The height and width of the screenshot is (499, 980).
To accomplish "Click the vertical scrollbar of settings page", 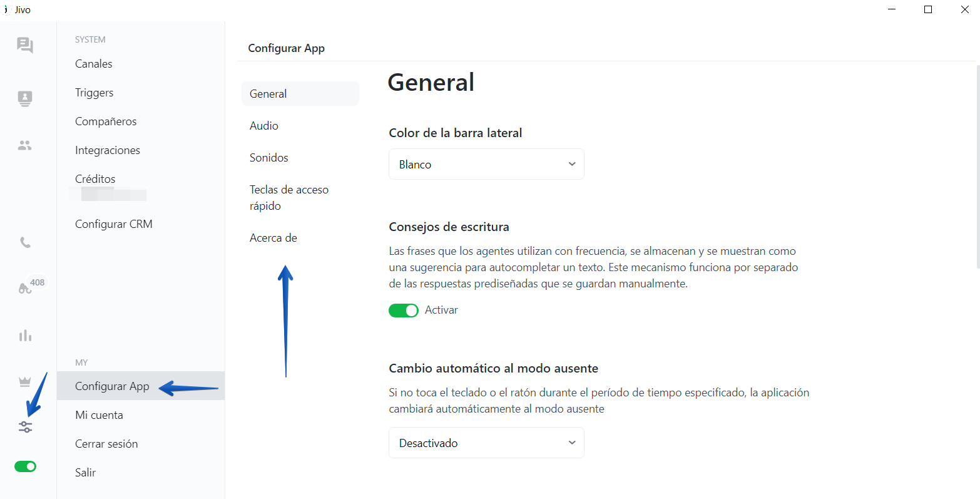I will (977, 166).
